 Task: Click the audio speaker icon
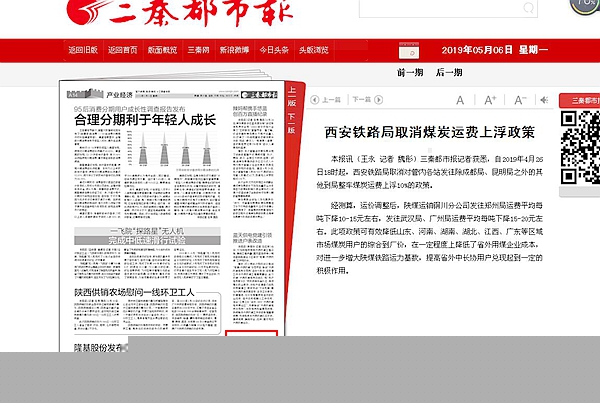point(544,100)
